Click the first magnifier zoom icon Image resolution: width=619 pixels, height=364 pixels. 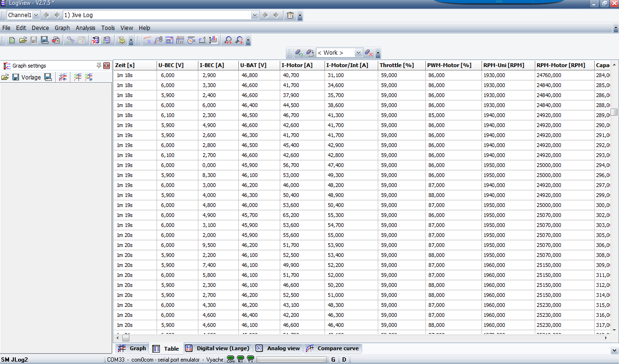click(x=228, y=40)
